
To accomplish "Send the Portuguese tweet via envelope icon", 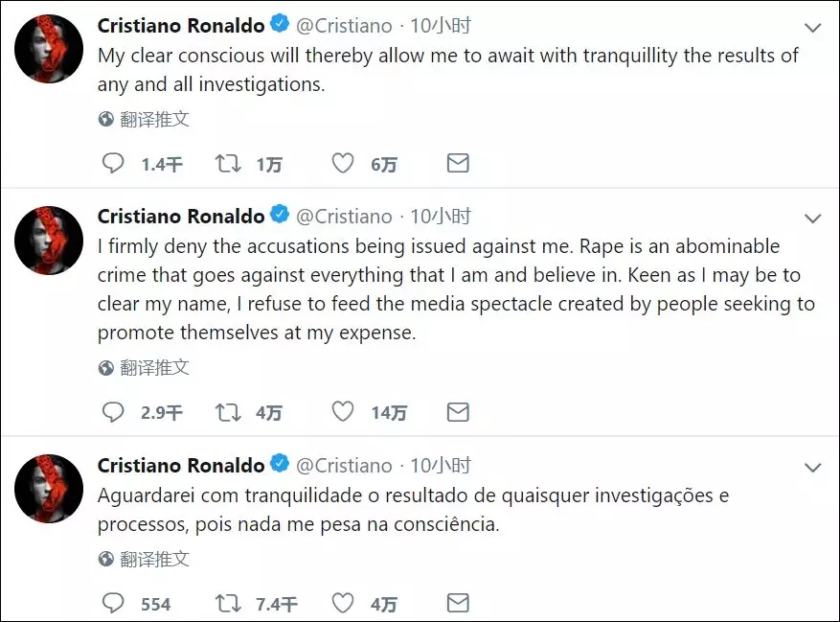I will [x=458, y=603].
